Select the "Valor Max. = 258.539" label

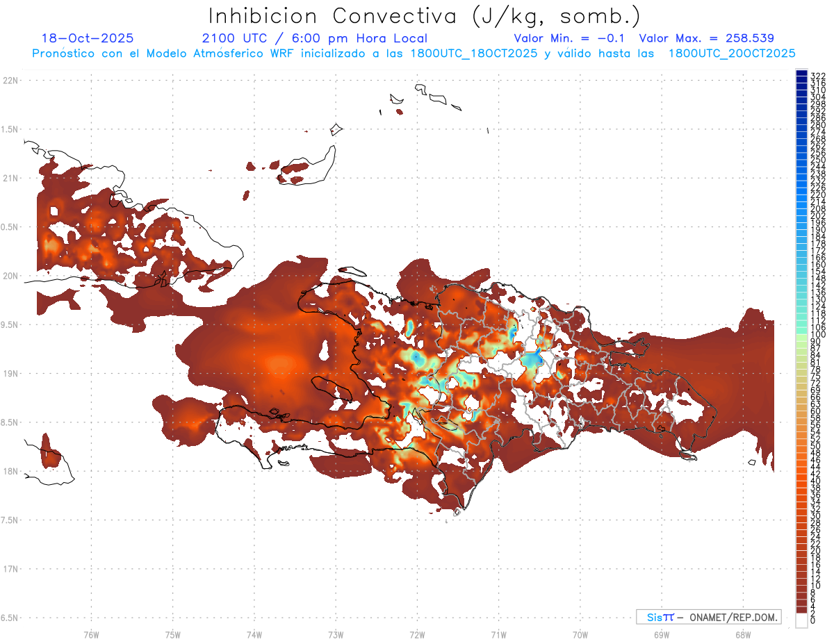(706, 39)
